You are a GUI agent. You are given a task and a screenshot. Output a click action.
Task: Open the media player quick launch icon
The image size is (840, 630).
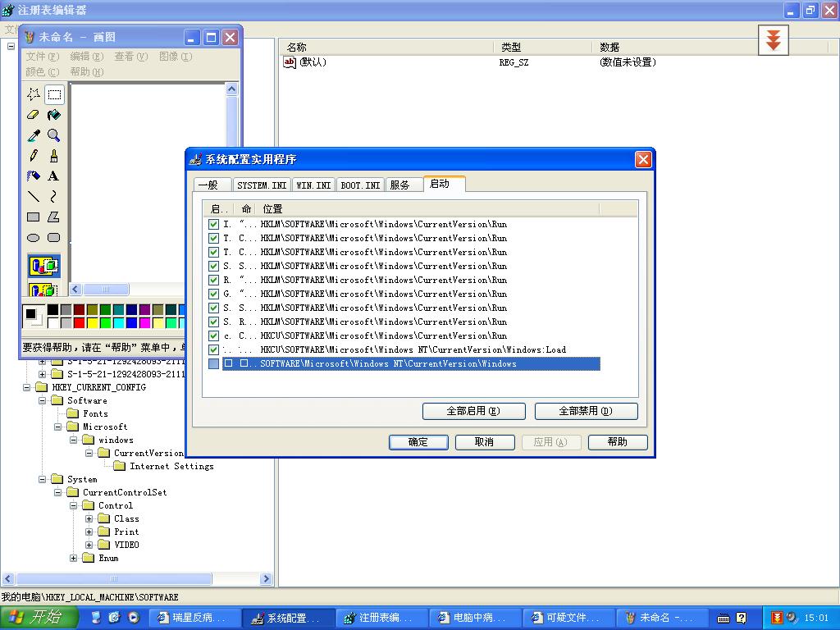[134, 618]
